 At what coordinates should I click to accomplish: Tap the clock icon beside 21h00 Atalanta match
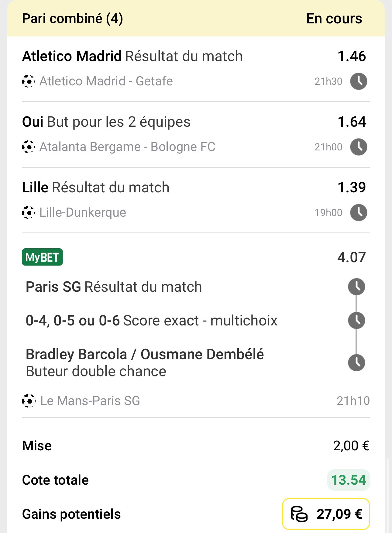(x=359, y=147)
